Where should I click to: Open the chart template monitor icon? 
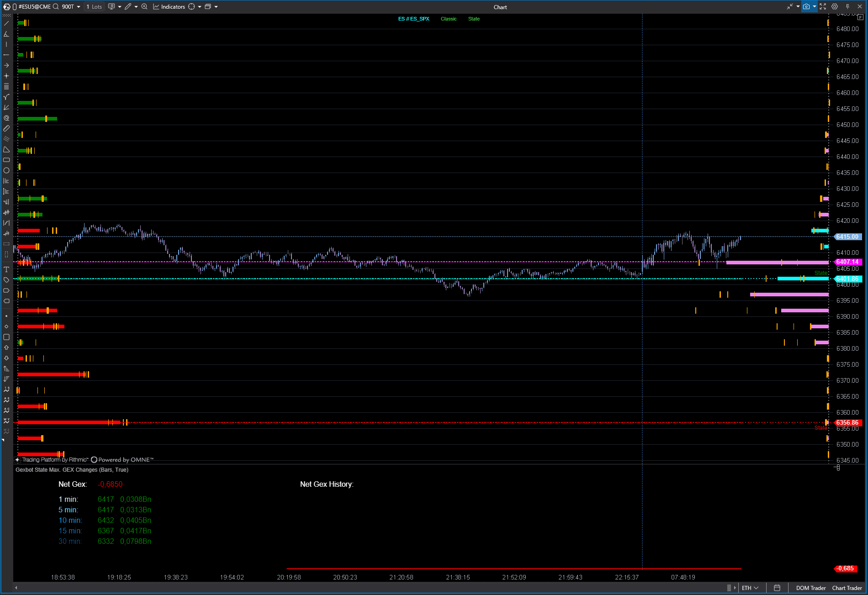[x=111, y=7]
